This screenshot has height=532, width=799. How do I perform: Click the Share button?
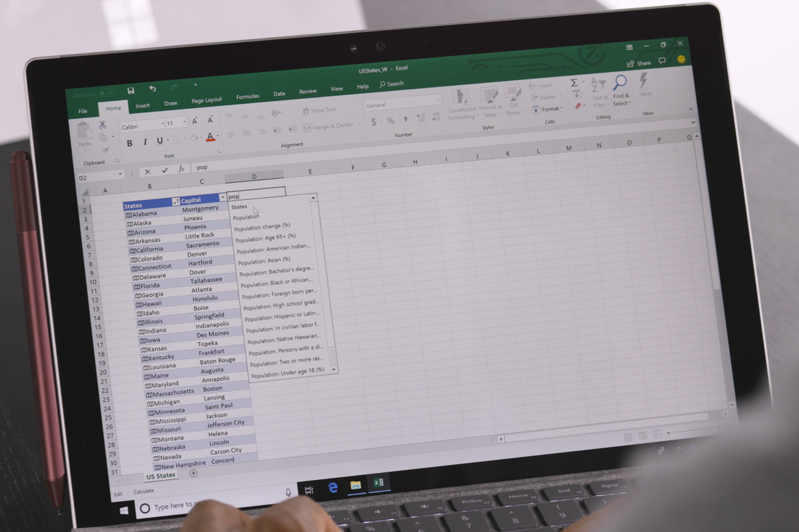(x=639, y=63)
